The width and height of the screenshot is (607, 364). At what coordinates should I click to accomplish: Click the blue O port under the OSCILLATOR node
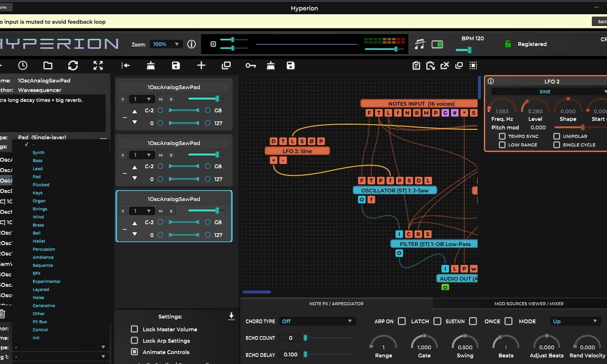click(x=362, y=200)
